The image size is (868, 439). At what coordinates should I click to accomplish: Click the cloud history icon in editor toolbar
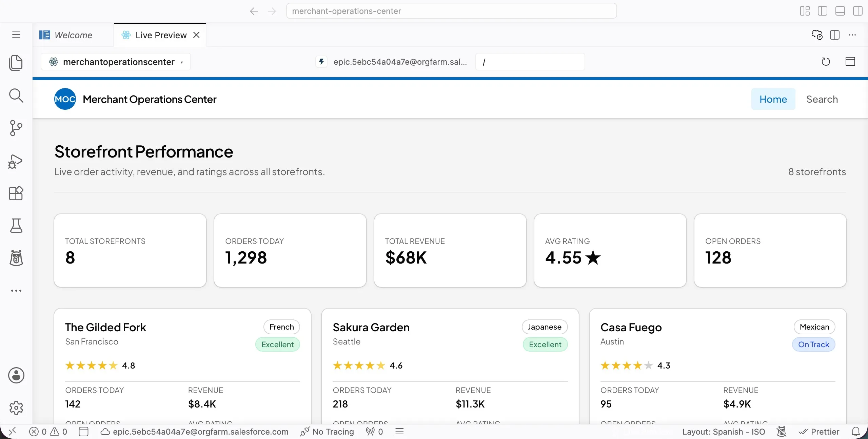click(x=817, y=35)
